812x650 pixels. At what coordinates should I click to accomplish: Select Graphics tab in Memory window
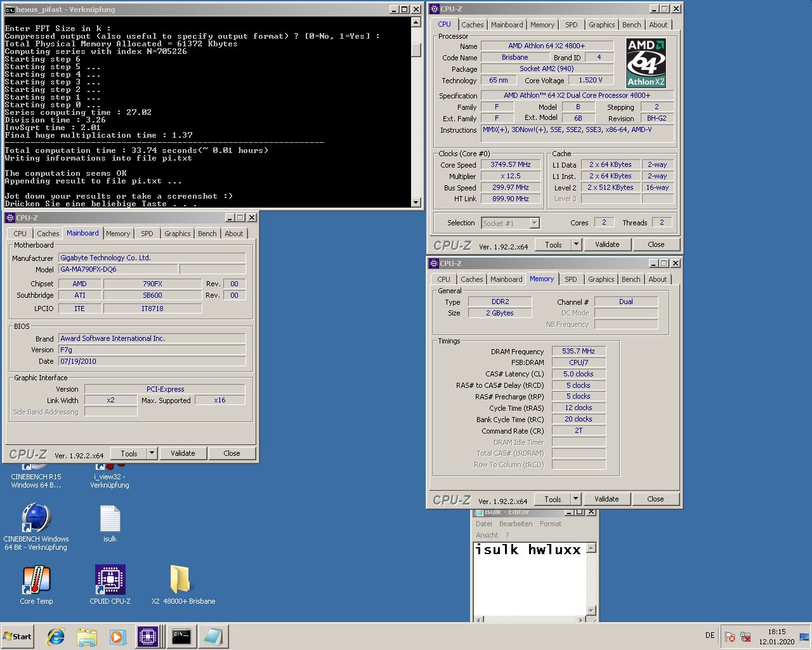tap(601, 279)
